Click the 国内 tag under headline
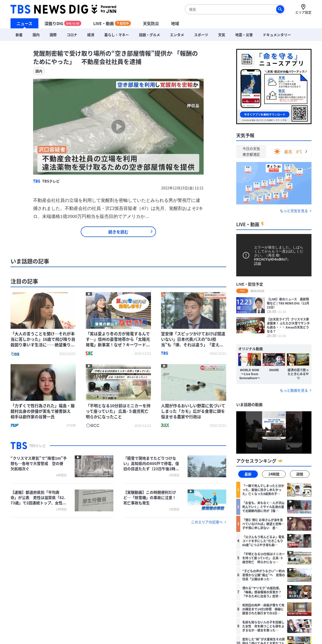 (39, 71)
